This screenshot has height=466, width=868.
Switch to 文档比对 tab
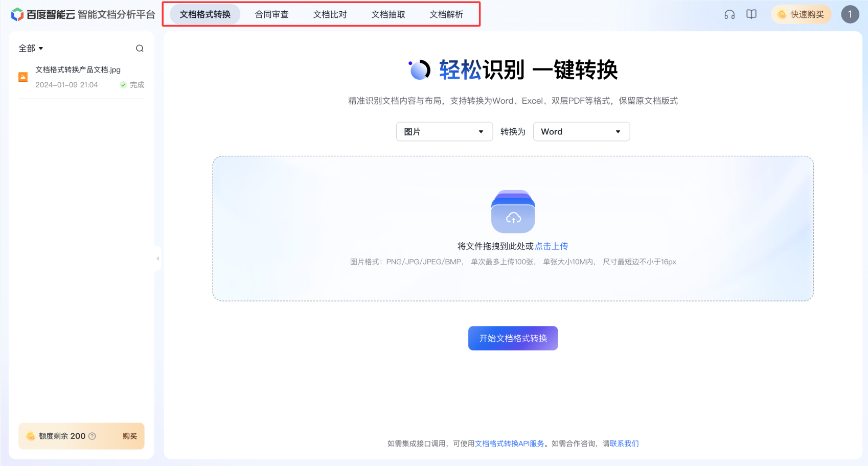pos(330,14)
